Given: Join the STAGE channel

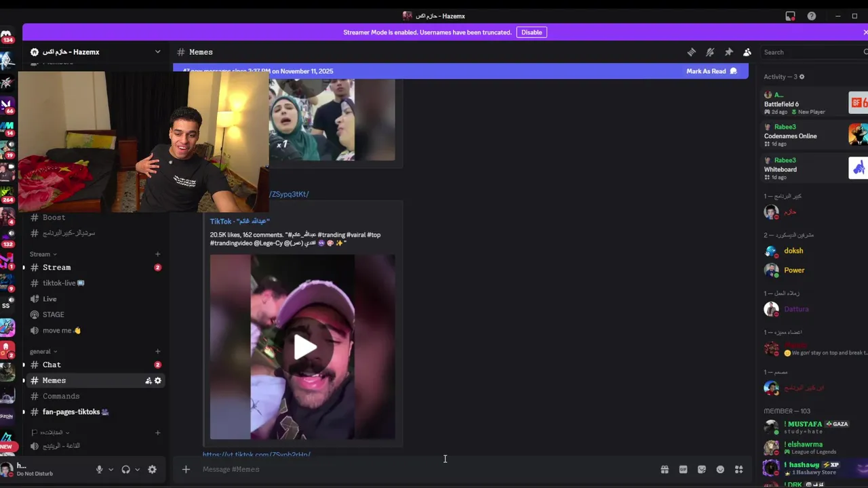Looking at the screenshot, I should [95, 314].
